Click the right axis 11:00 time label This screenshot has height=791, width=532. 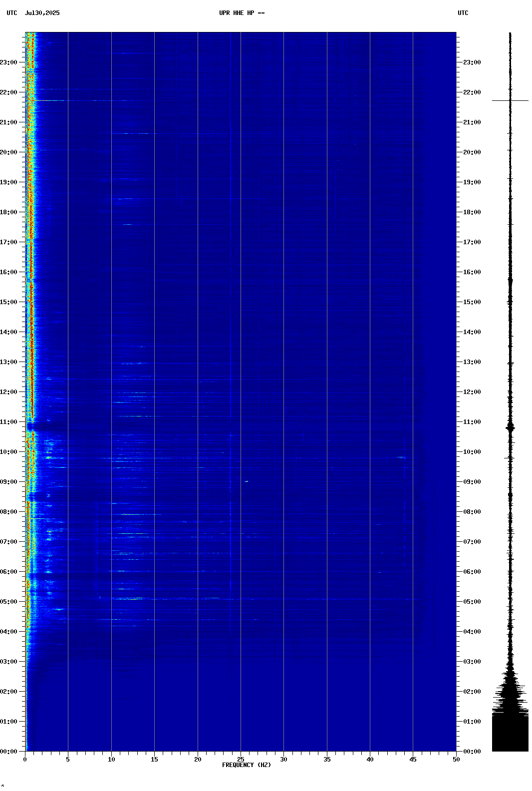click(472, 422)
